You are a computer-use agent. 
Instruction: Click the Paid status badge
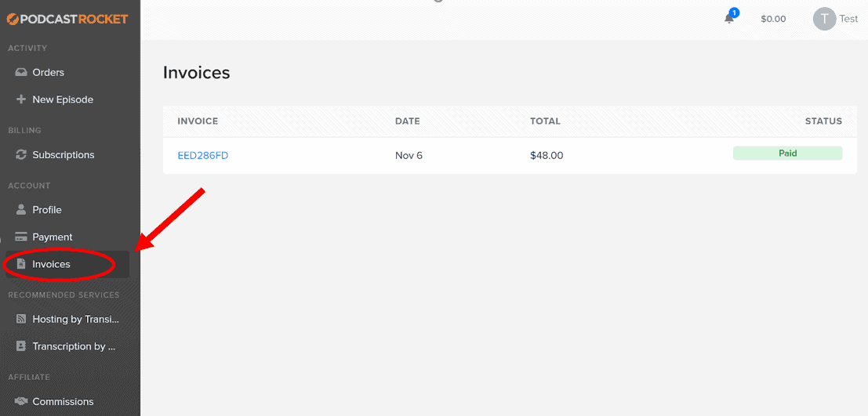pyautogui.click(x=787, y=154)
